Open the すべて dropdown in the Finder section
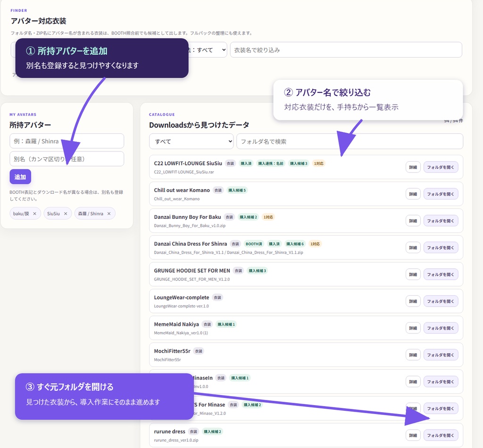Image resolution: width=483 pixels, height=448 pixels. click(208, 50)
